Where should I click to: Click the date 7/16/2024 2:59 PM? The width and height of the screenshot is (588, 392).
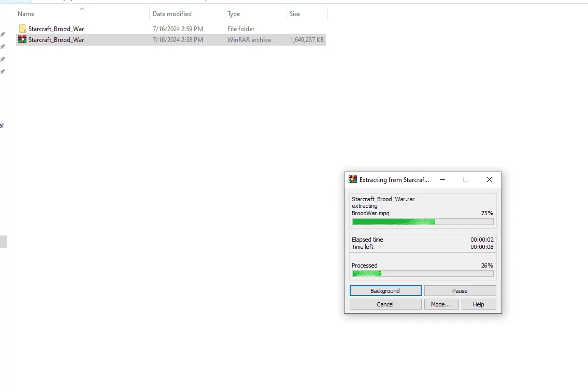178,29
